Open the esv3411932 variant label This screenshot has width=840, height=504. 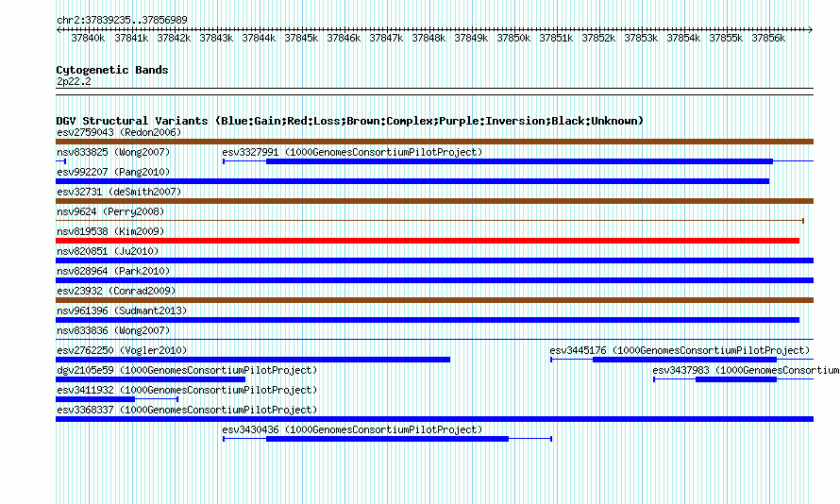[x=187, y=390]
